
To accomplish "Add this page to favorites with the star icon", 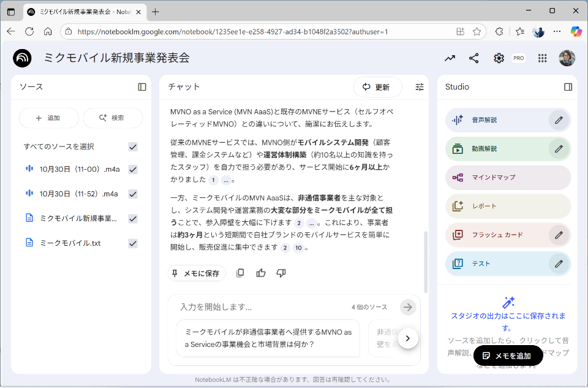I will [477, 31].
